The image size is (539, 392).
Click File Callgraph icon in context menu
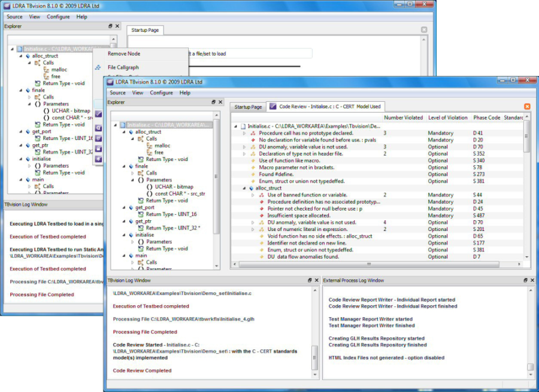click(x=98, y=68)
